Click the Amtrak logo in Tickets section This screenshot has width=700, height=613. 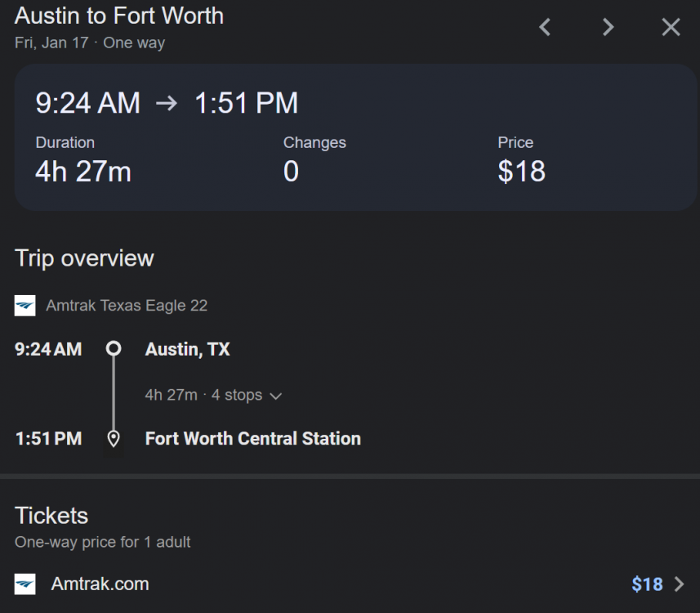point(25,584)
